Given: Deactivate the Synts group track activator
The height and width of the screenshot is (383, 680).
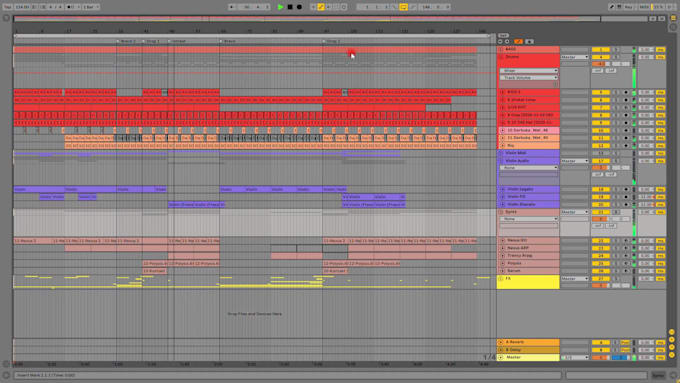Looking at the screenshot, I should coord(601,212).
